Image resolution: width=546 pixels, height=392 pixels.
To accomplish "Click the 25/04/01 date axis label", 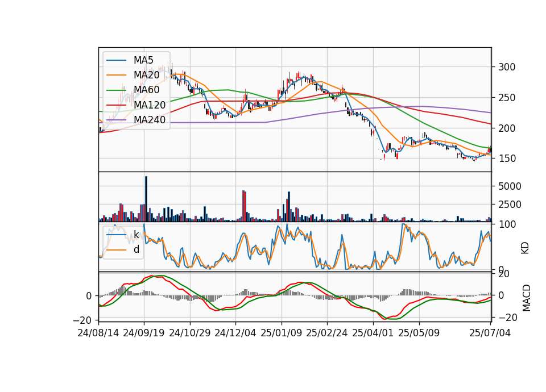I will coord(373,333).
